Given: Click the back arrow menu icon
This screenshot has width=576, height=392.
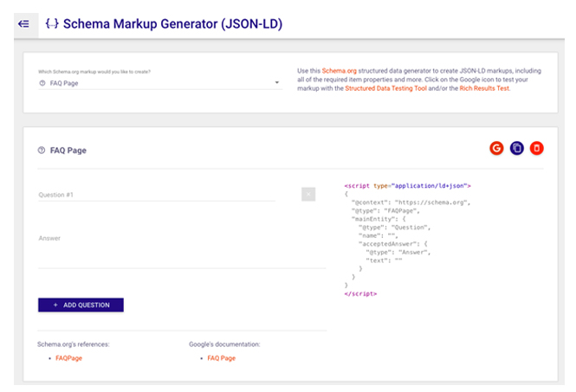Looking at the screenshot, I should click(x=24, y=24).
